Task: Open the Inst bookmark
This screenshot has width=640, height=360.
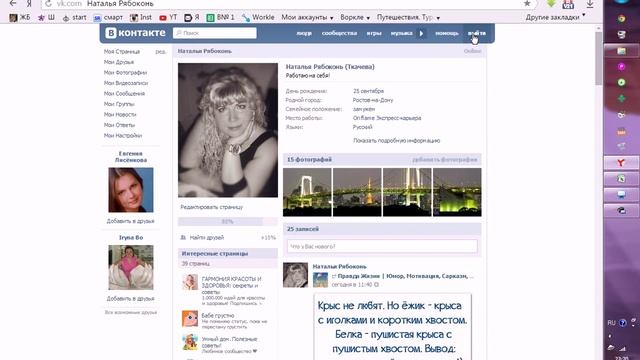Action: click(x=141, y=18)
